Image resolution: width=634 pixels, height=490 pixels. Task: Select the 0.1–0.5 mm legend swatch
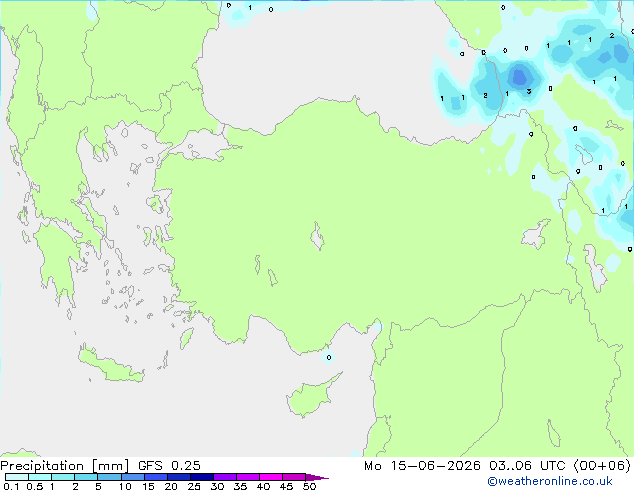tap(17, 477)
